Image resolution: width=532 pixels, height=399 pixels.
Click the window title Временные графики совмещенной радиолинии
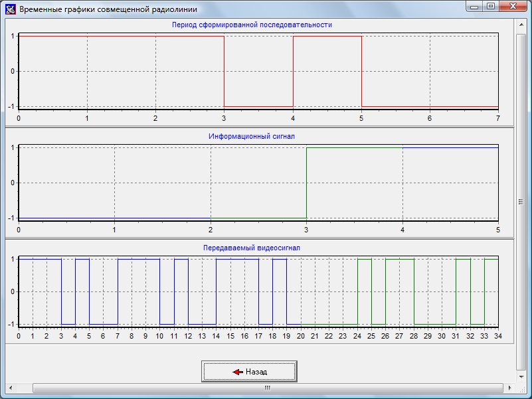(108, 9)
